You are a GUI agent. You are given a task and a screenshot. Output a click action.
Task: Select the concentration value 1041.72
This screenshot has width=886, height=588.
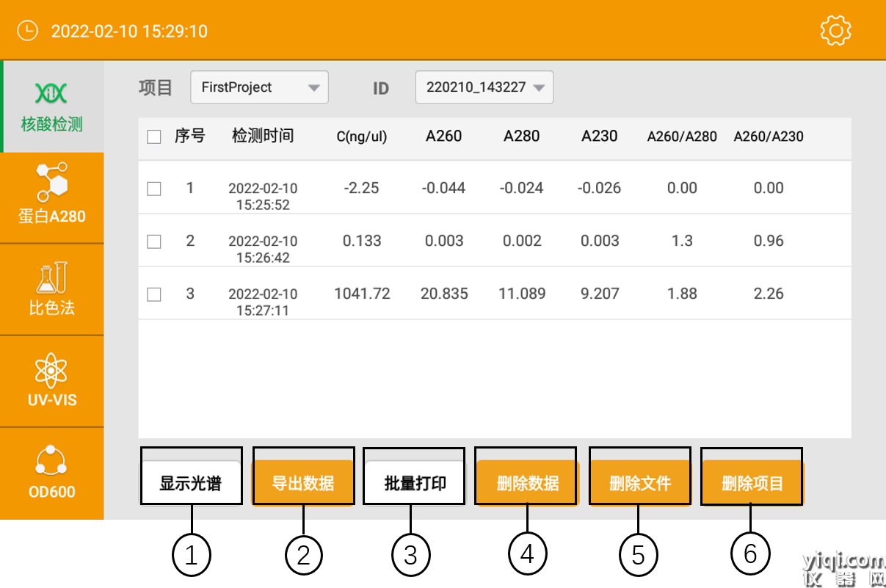[362, 294]
